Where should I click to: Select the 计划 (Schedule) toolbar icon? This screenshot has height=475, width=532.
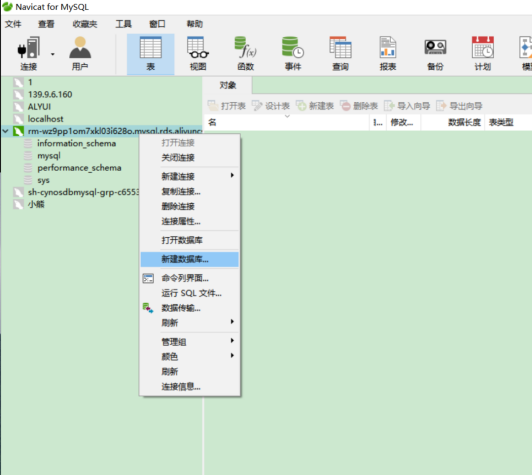[483, 54]
